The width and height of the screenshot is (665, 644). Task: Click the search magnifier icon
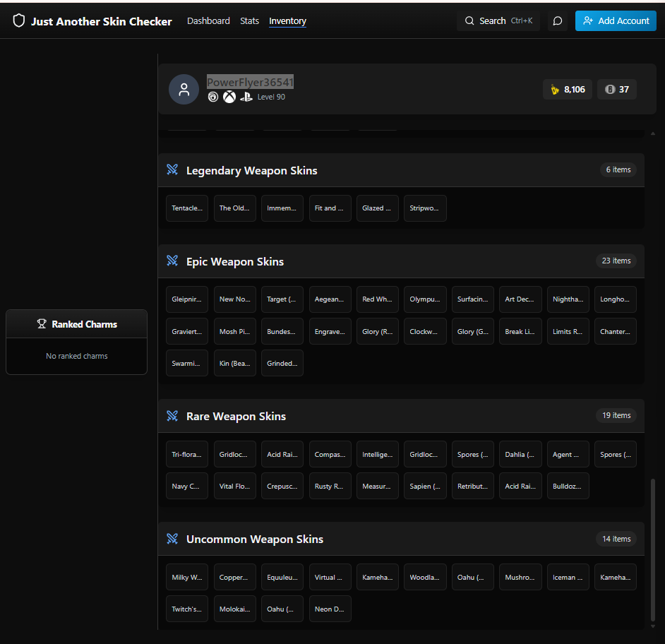pos(469,20)
